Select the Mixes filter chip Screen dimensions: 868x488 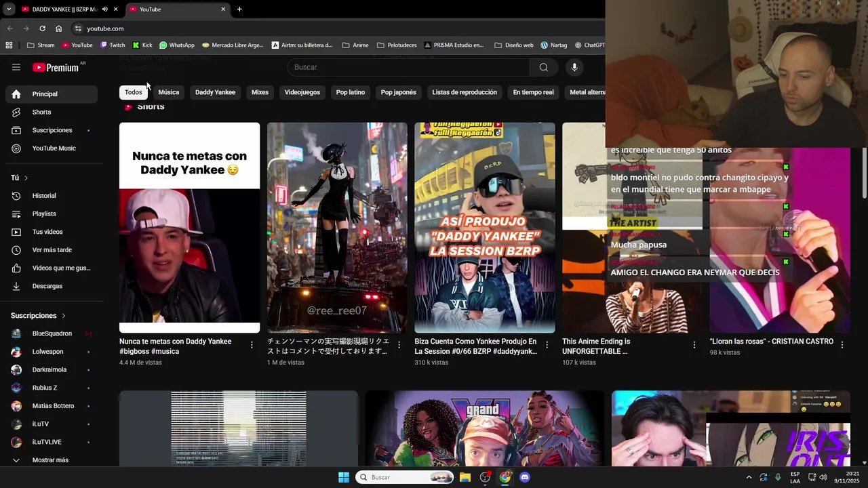click(260, 92)
